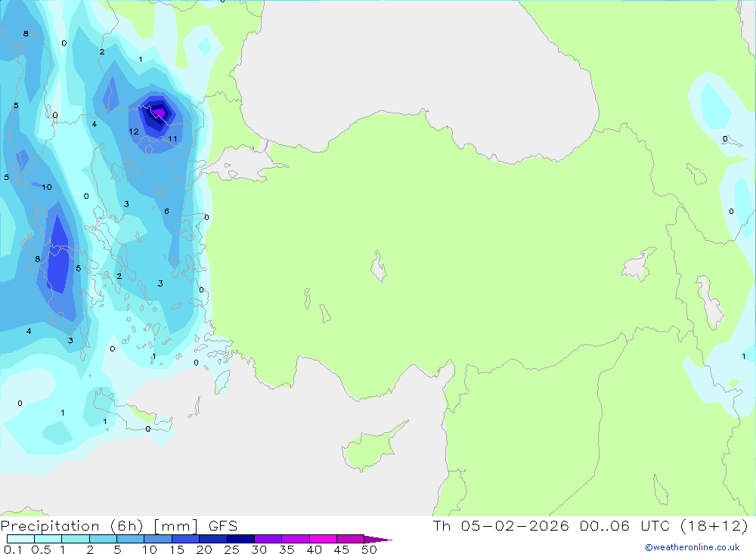The width and height of the screenshot is (756, 554).
Task: Click the '12' precipitation value on map
Action: coord(134,132)
